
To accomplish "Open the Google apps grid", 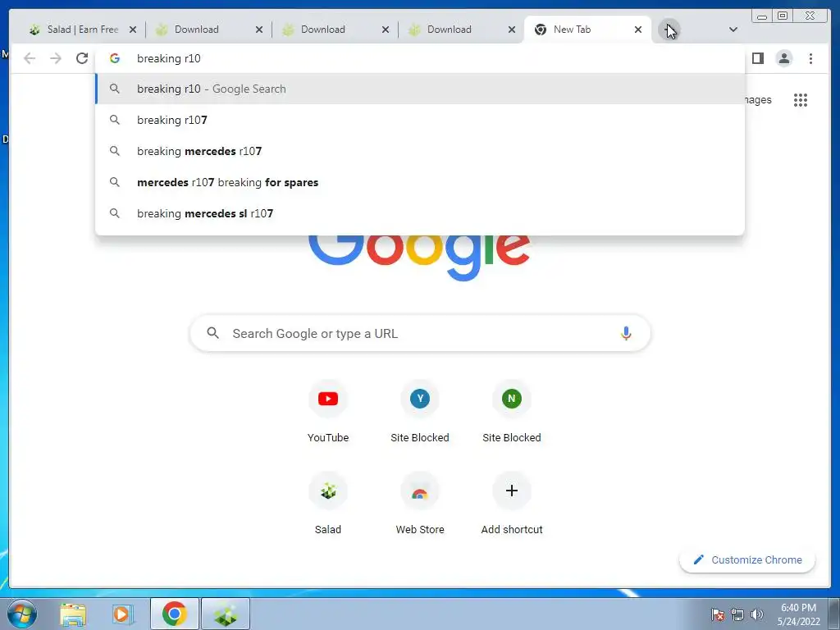I will click(801, 99).
